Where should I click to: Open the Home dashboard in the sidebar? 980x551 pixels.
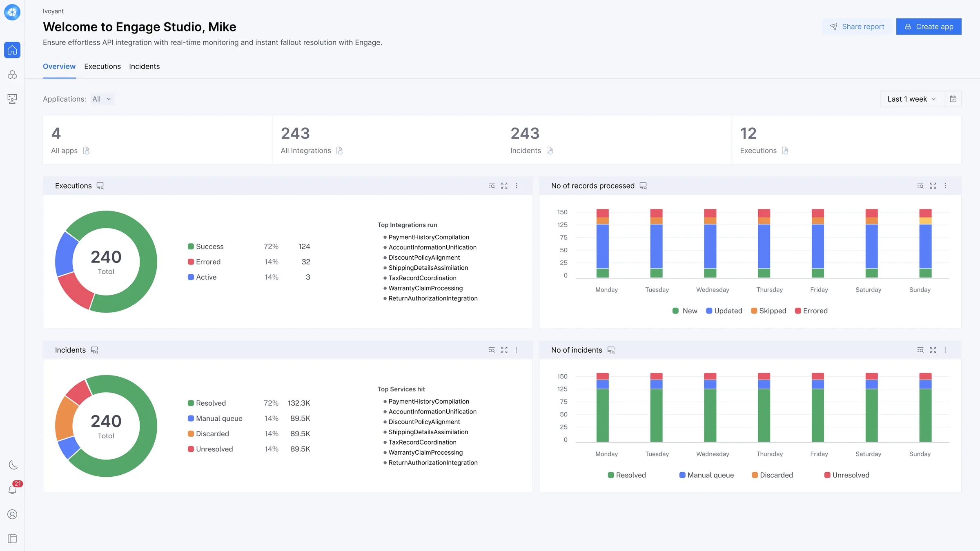pyautogui.click(x=12, y=50)
